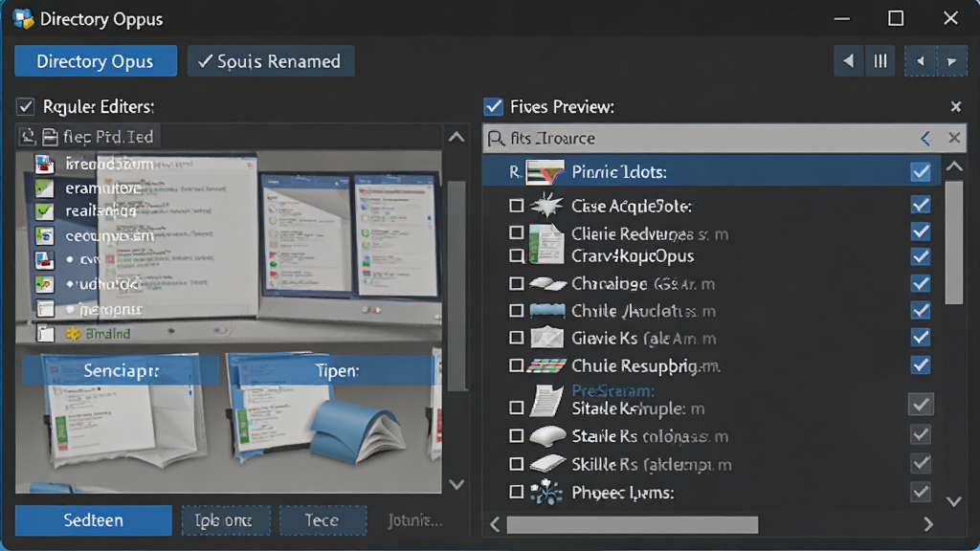
Task: Tick the left checkbox of Case AcqdeFote
Action: click(516, 206)
